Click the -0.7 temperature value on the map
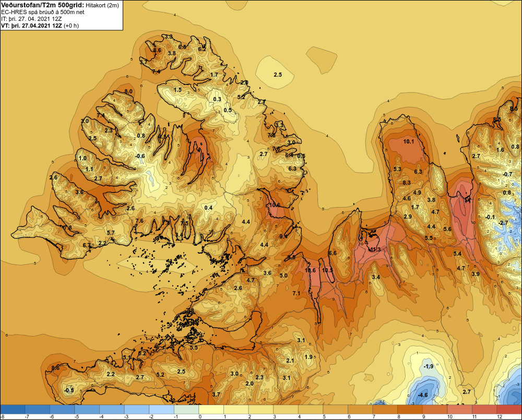 pyautogui.click(x=507, y=174)
